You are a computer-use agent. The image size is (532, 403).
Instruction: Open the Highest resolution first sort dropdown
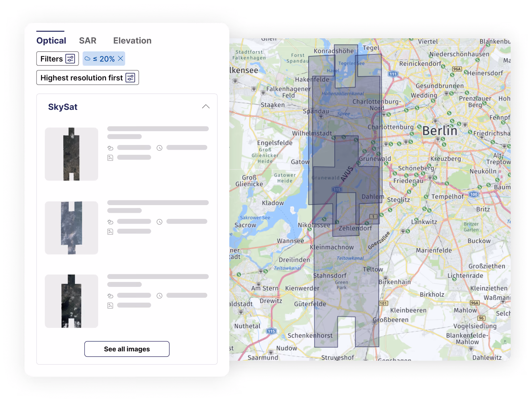(x=88, y=78)
